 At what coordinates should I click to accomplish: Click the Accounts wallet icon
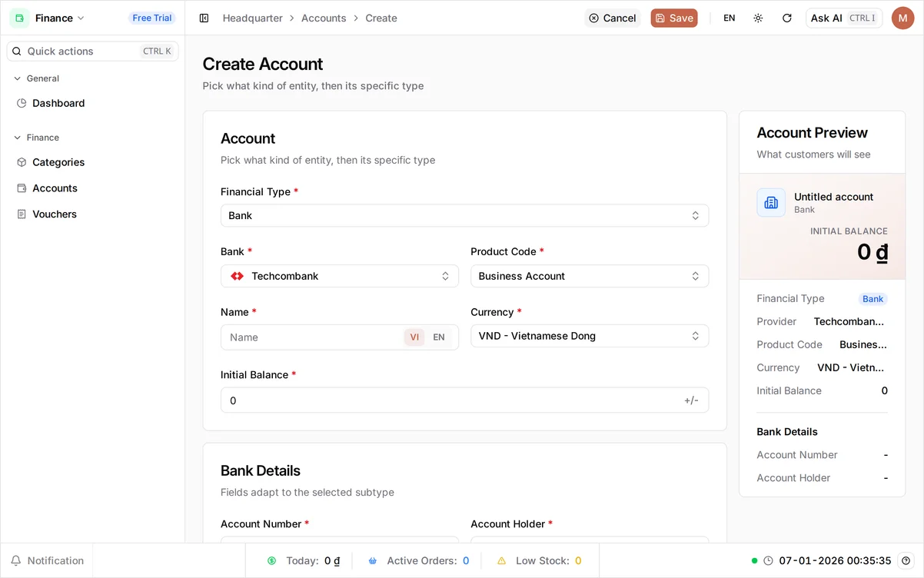point(22,188)
